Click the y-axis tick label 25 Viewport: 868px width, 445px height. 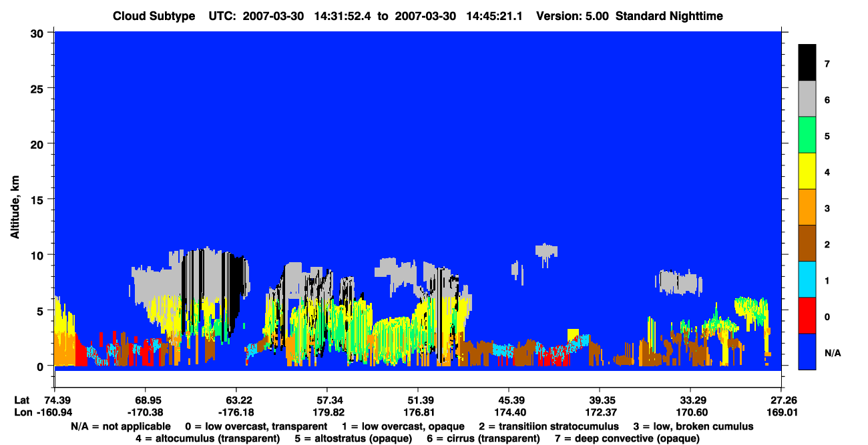(39, 88)
